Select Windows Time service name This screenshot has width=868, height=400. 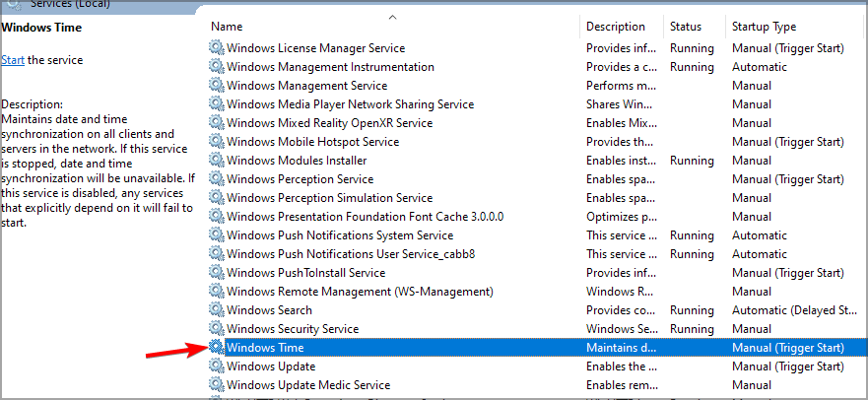[265, 348]
